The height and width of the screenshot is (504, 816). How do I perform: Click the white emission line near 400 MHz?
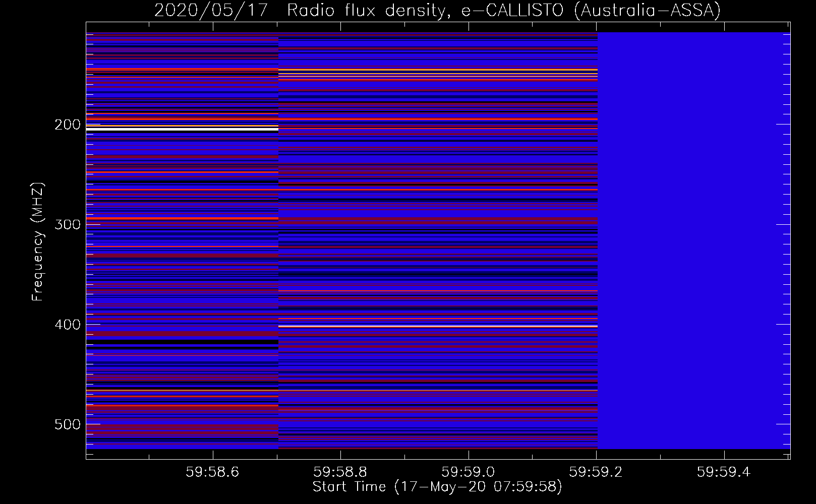[438, 327]
